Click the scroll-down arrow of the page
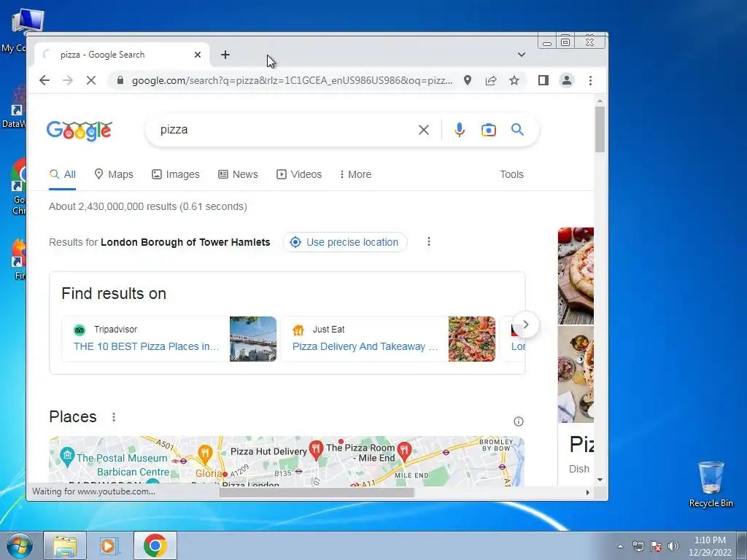Viewport: 747px width, 560px height. click(600, 480)
